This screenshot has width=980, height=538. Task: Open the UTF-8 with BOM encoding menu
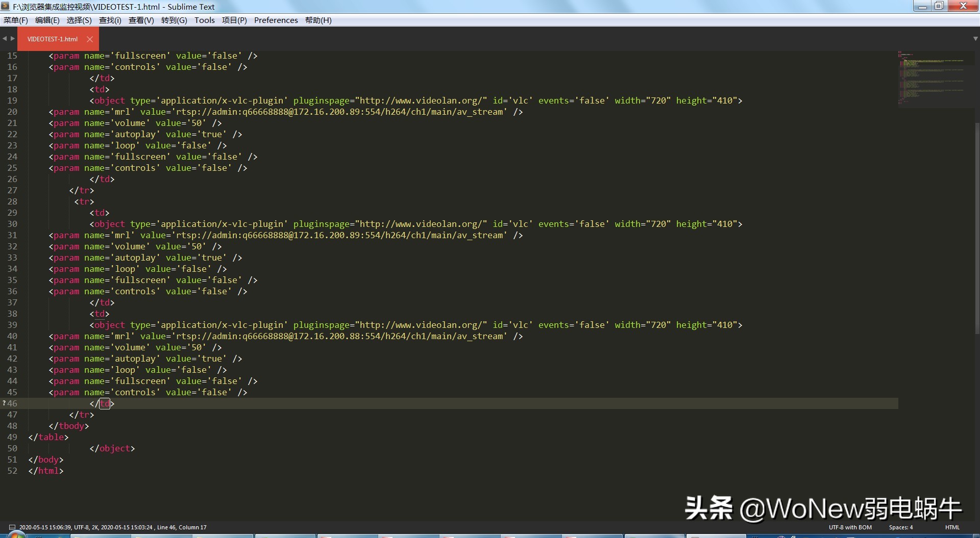coord(850,527)
